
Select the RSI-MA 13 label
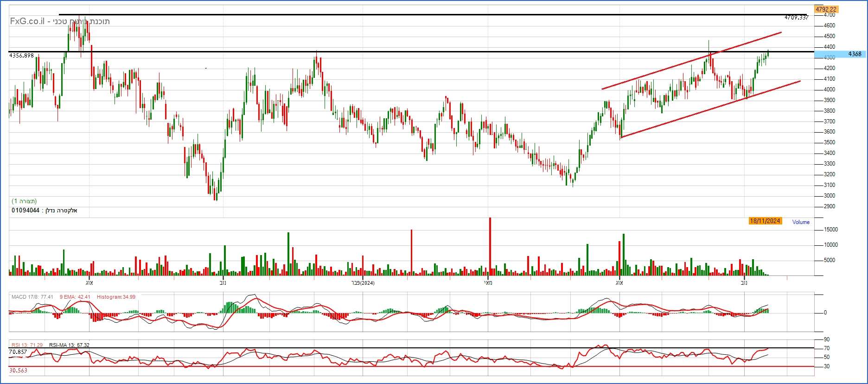69,345
